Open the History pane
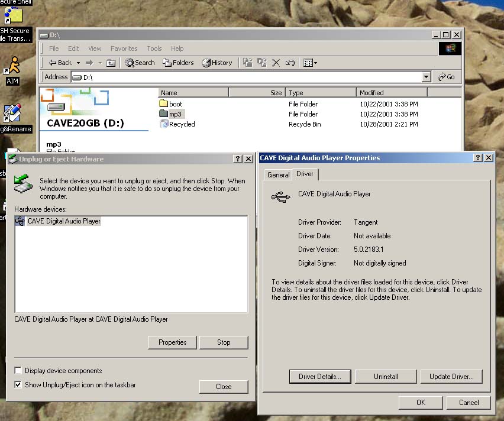This screenshot has height=421, width=504. click(x=217, y=63)
